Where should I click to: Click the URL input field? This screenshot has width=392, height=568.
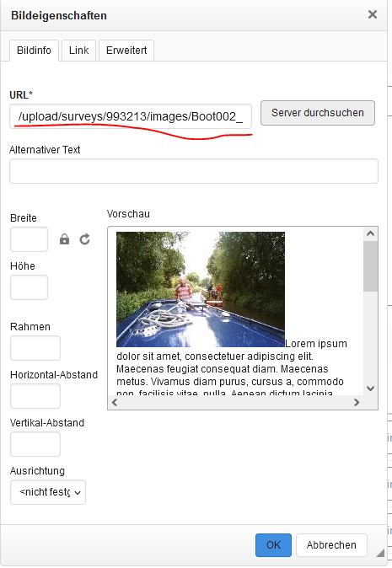(x=131, y=116)
